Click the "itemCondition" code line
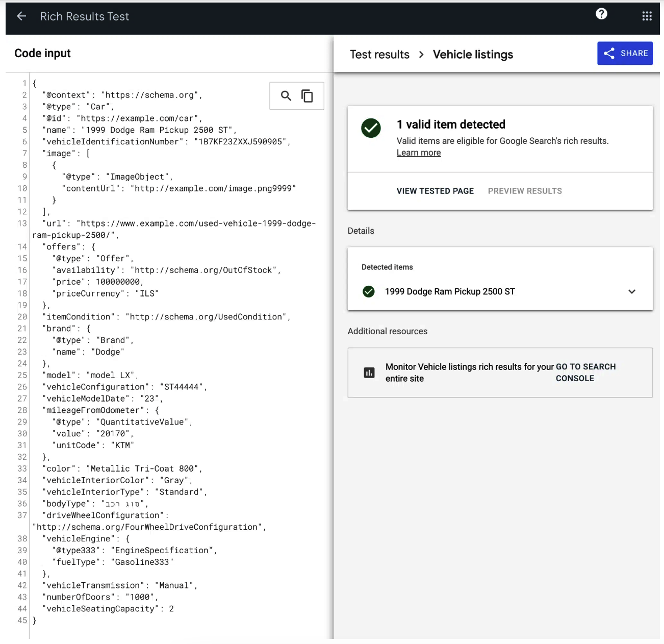The width and height of the screenshot is (664, 644). pos(166,317)
